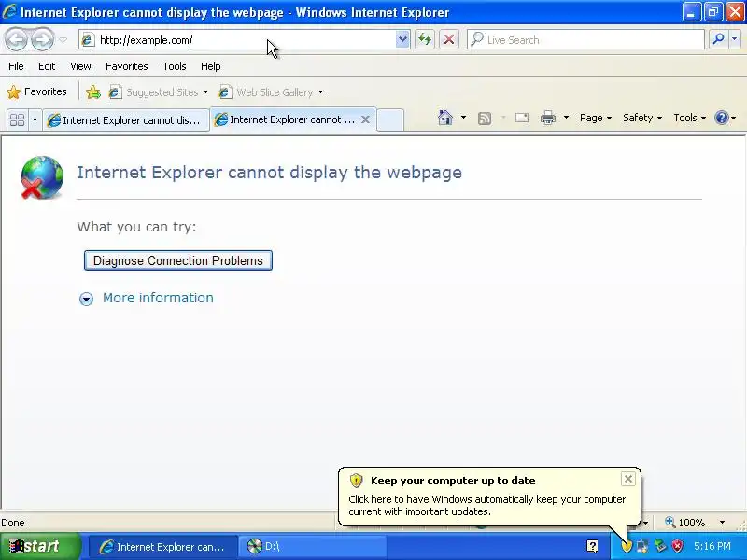Click the RSS feeds icon

click(485, 119)
